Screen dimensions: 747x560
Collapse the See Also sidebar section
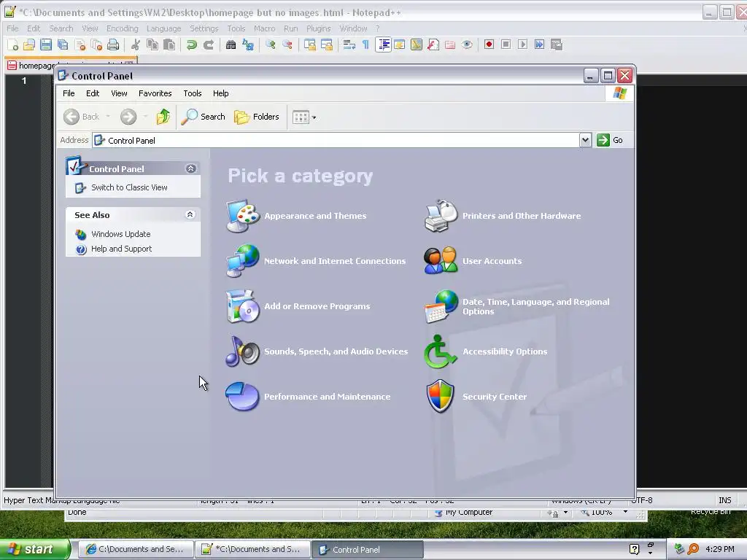point(190,215)
